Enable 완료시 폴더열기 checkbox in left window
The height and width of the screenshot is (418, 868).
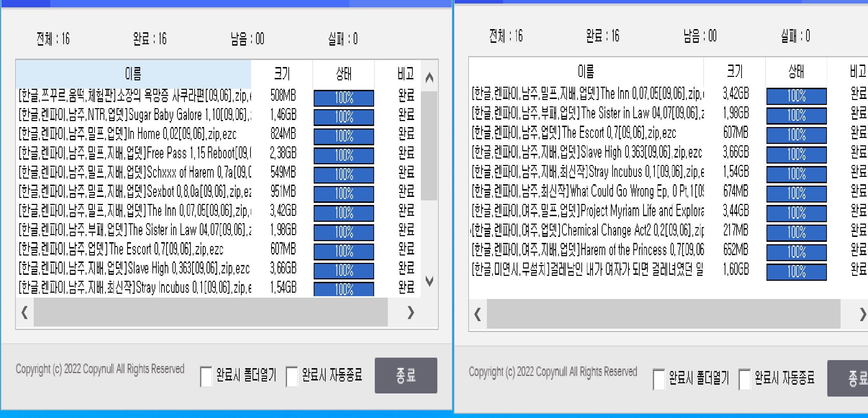tap(206, 376)
